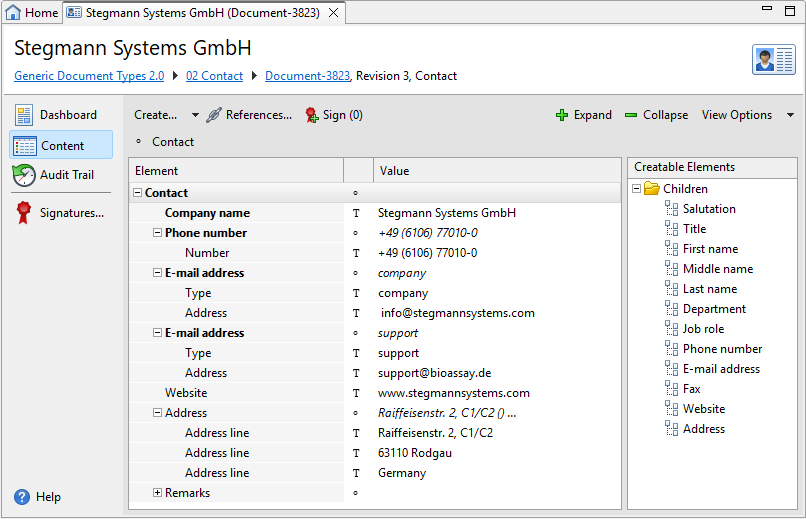Screen dimensions: 806x519
Task: Click the Dashboard sidebar icon
Action: [24, 115]
